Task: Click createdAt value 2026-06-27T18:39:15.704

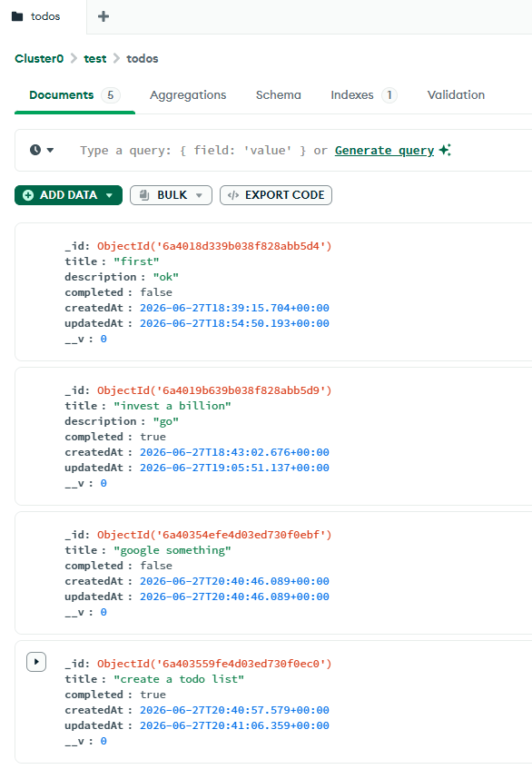Action: tap(234, 308)
